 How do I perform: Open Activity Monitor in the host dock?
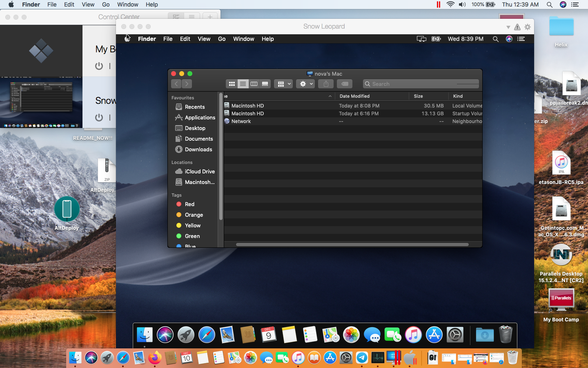click(x=378, y=358)
